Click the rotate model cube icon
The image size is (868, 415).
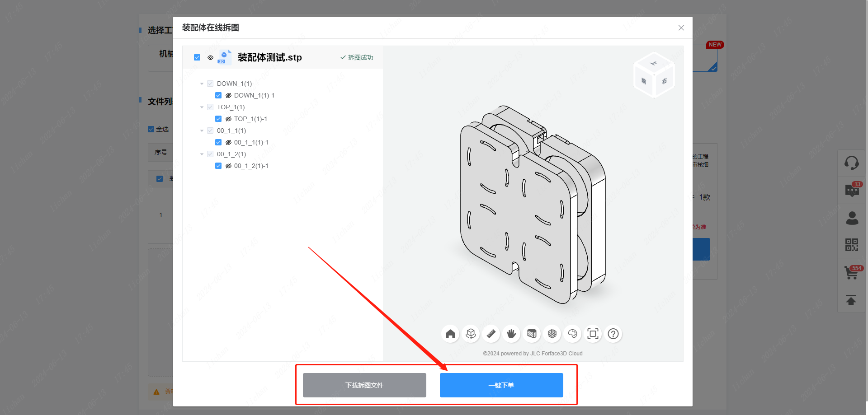(x=471, y=334)
